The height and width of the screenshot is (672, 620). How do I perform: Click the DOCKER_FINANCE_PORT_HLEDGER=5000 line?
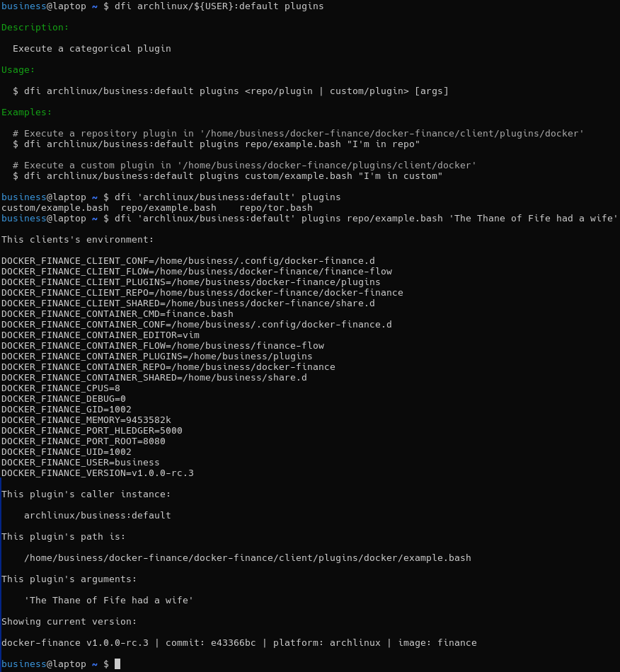[x=92, y=431]
